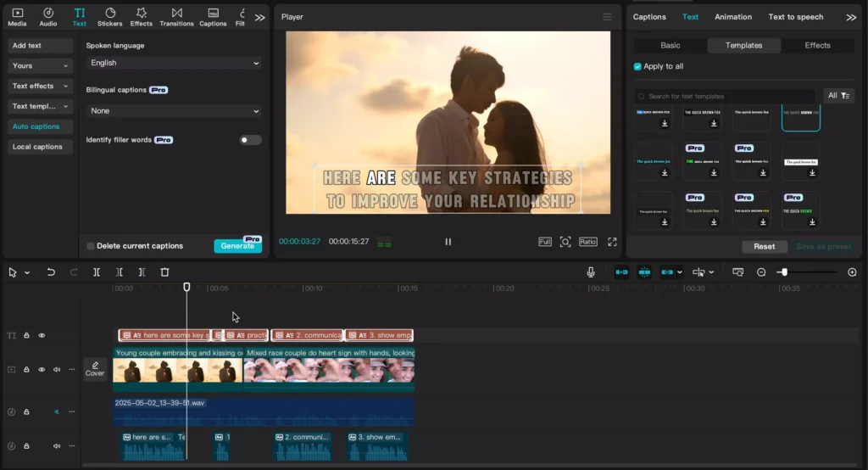Click the microphone record voiceover icon

point(591,272)
